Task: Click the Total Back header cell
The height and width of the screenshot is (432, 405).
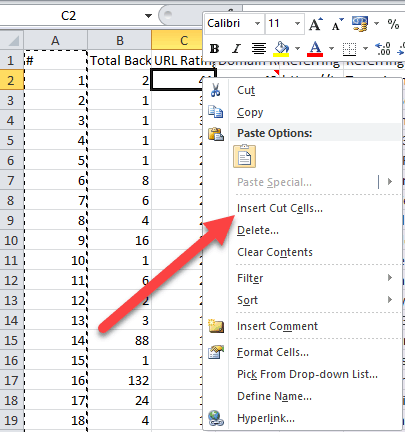Action: (x=120, y=60)
